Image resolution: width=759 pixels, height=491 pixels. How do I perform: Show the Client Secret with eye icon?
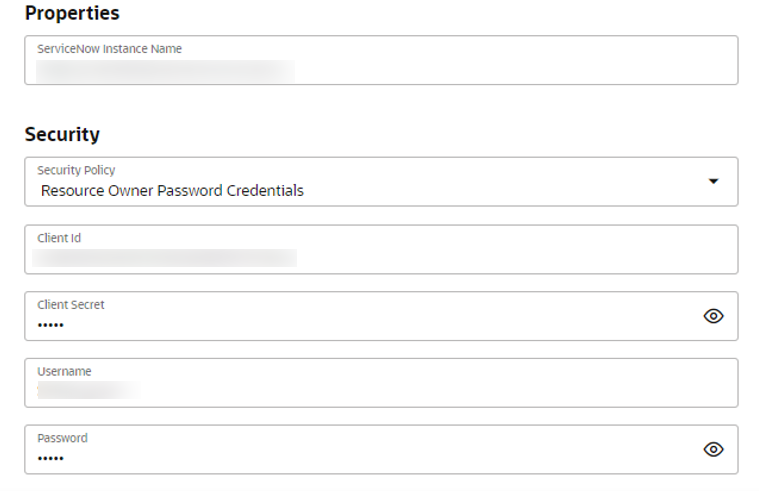pyautogui.click(x=713, y=316)
